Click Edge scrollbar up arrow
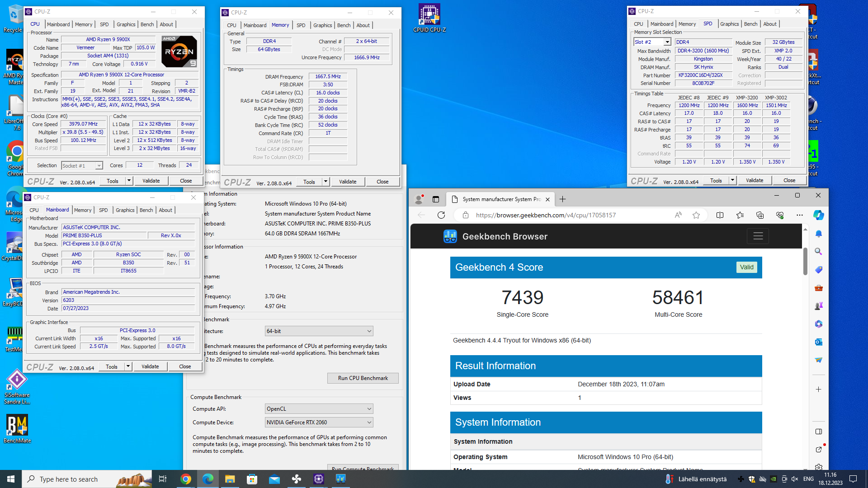868x488 pixels. point(805,230)
